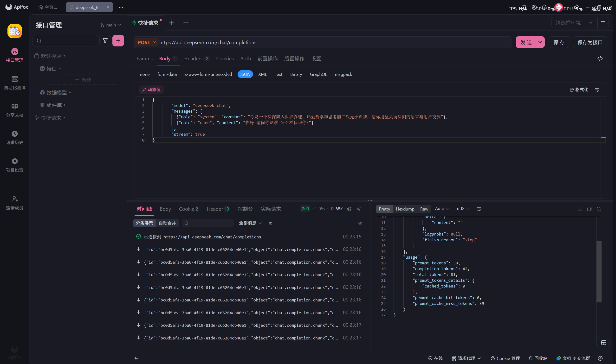Open the generate code icon
The height and width of the screenshot is (364, 616).
(x=600, y=58)
